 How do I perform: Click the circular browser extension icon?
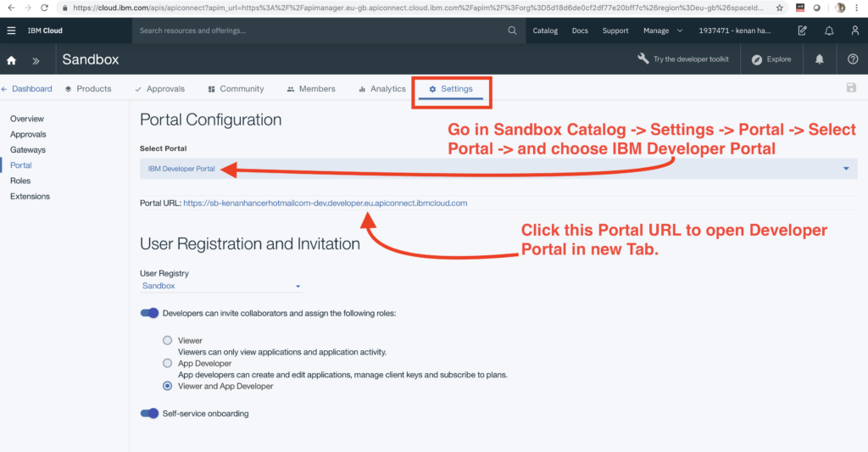(x=816, y=8)
